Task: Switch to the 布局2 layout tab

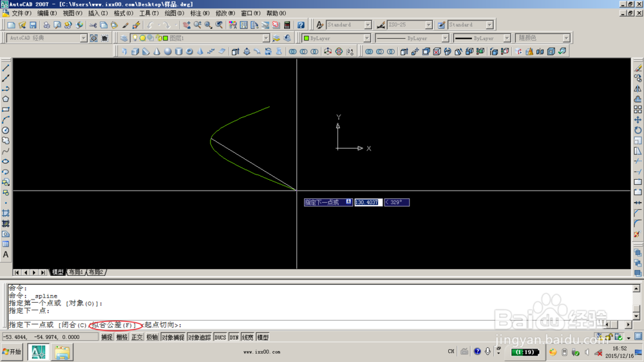Action: coord(96,272)
